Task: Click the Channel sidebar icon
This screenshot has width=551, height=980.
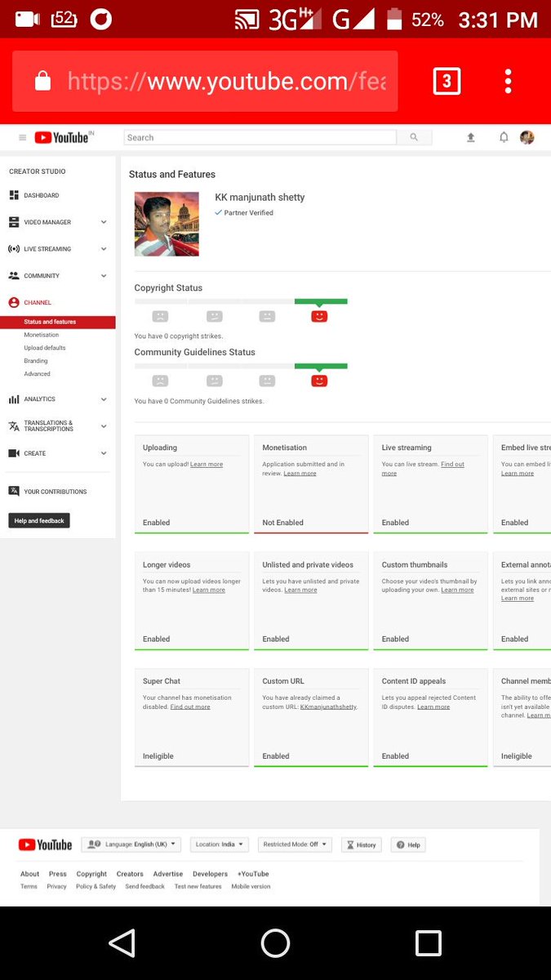Action: [14, 302]
